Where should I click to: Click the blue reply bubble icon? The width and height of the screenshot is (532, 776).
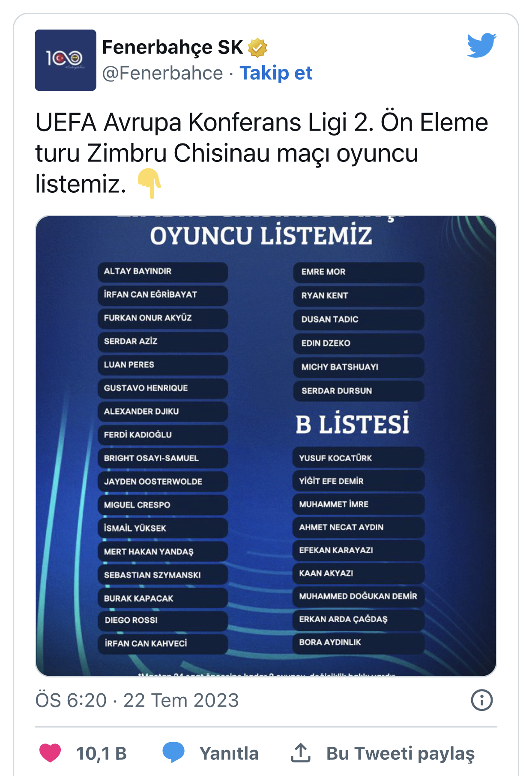pos(173,753)
